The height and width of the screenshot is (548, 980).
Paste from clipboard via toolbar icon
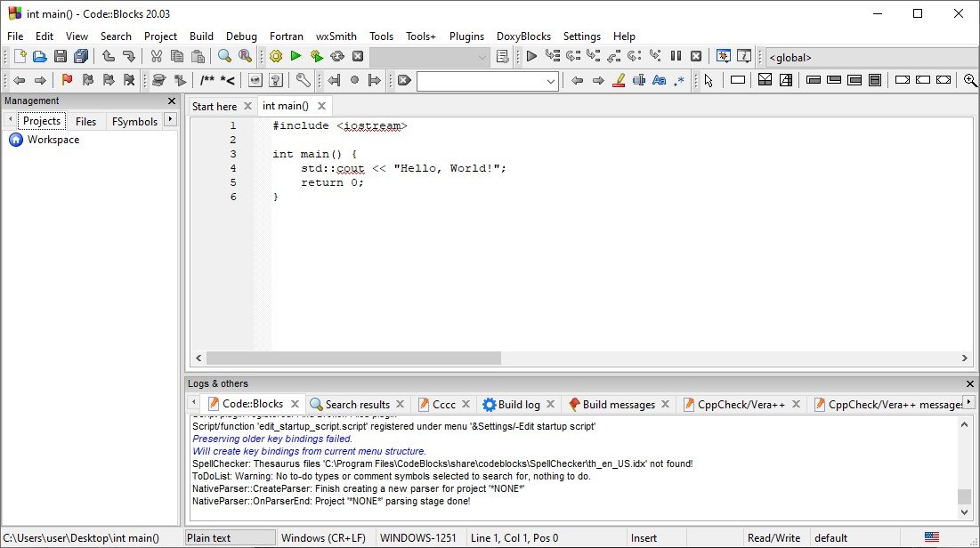tap(198, 56)
